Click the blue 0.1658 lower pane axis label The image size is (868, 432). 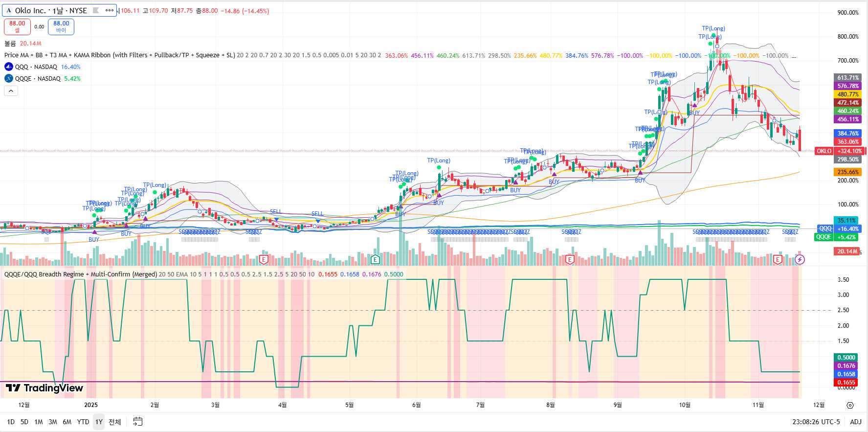click(x=846, y=374)
